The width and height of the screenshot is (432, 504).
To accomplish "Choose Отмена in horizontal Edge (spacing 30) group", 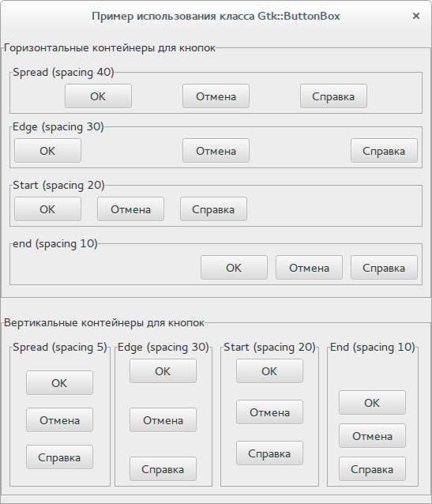I will [216, 150].
